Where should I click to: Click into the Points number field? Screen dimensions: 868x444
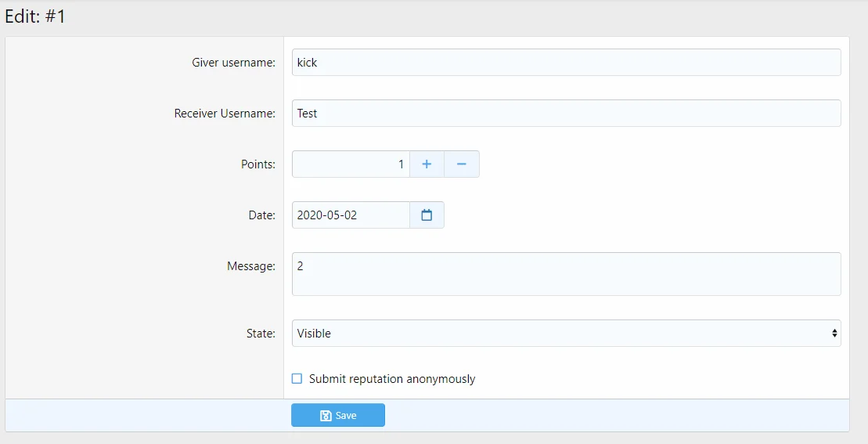pos(351,164)
